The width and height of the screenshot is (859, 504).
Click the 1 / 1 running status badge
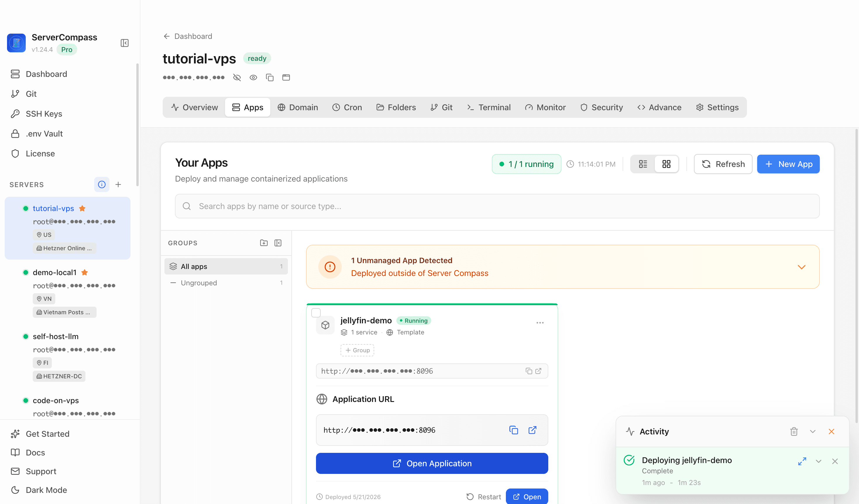(x=526, y=164)
